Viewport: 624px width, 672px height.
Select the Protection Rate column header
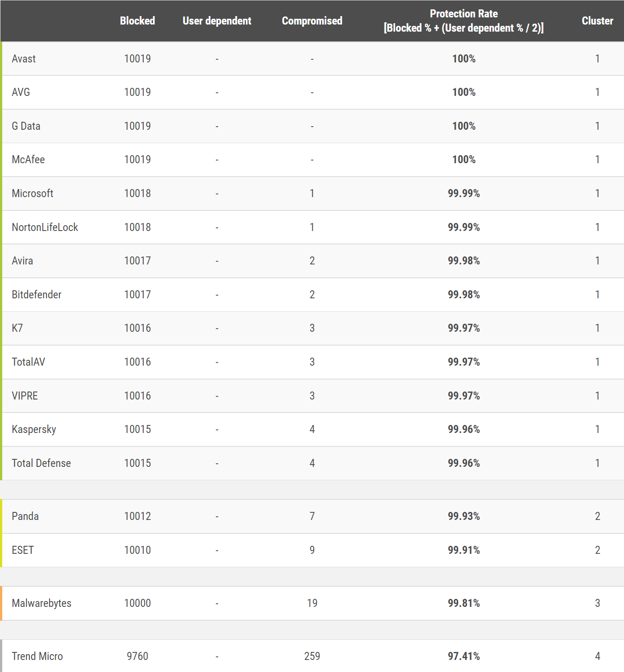coord(463,21)
